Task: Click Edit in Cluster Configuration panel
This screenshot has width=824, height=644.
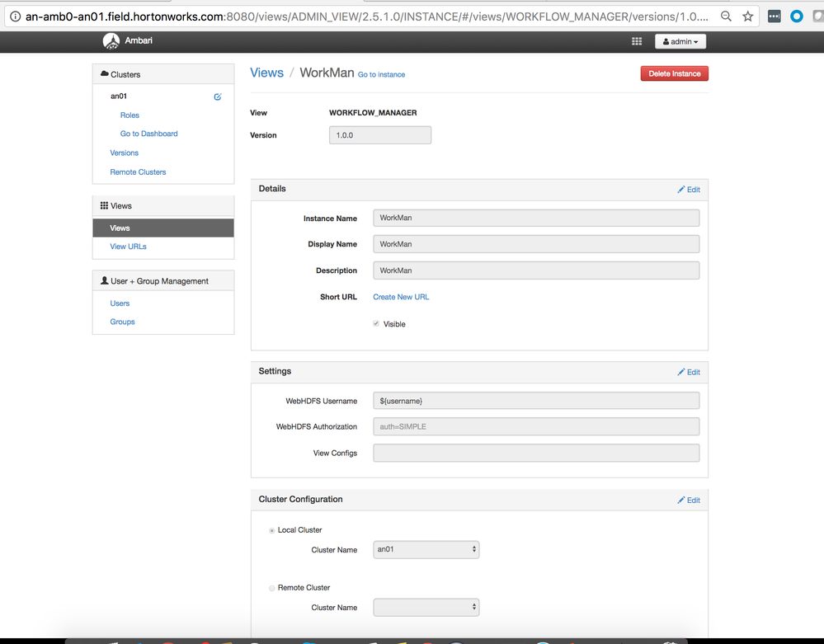Action: tap(689, 500)
